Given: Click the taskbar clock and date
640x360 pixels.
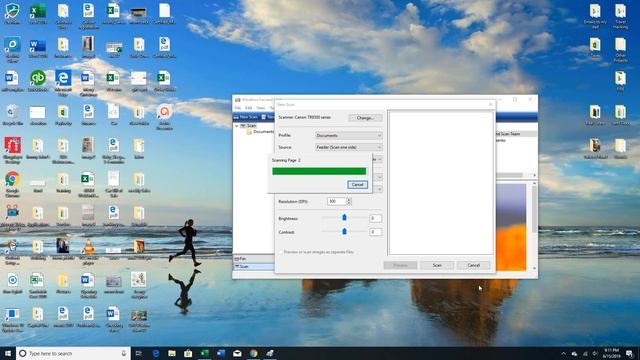Looking at the screenshot, I should coord(612,353).
